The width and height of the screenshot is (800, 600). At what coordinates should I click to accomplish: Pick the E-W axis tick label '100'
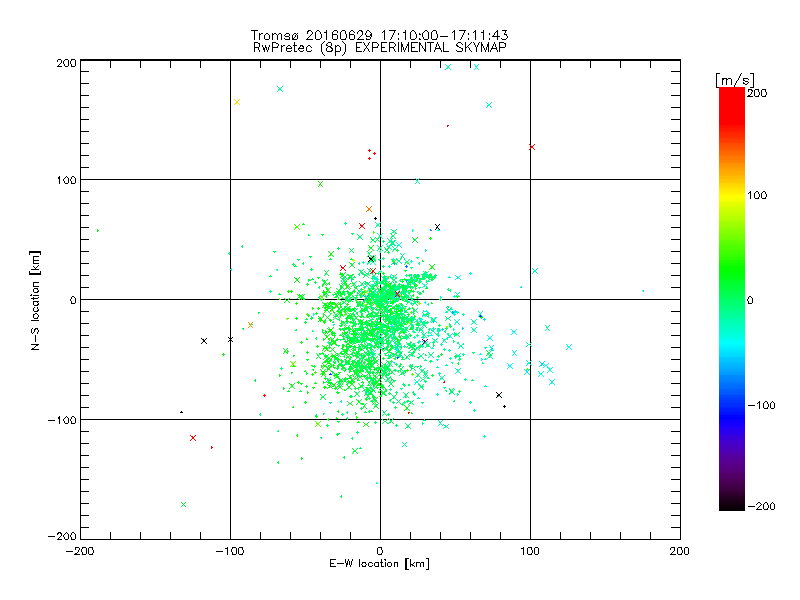click(530, 551)
